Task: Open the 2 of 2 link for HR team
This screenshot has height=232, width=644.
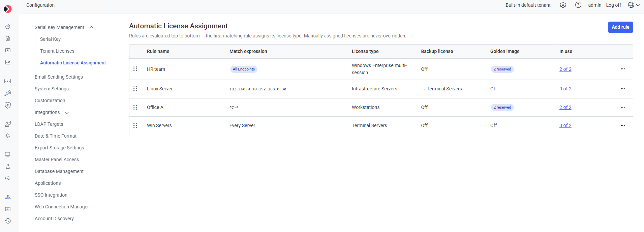Action: [565, 69]
